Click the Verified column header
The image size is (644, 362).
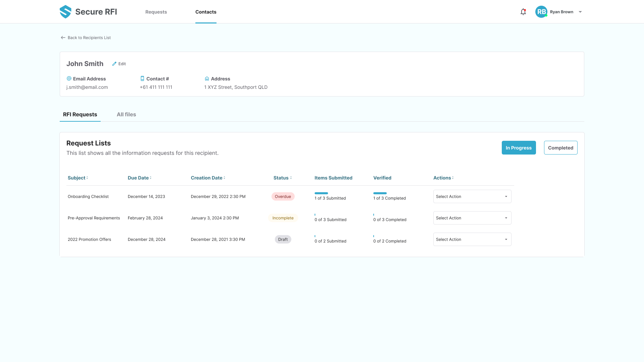tap(382, 178)
